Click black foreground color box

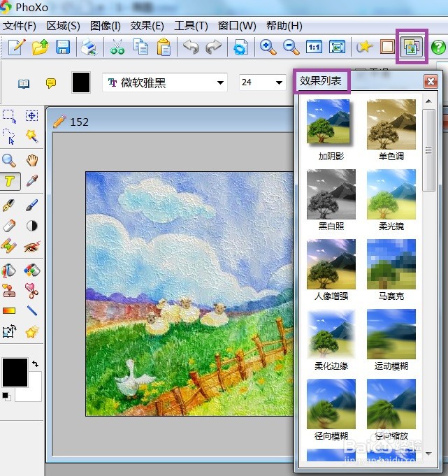(x=15, y=372)
